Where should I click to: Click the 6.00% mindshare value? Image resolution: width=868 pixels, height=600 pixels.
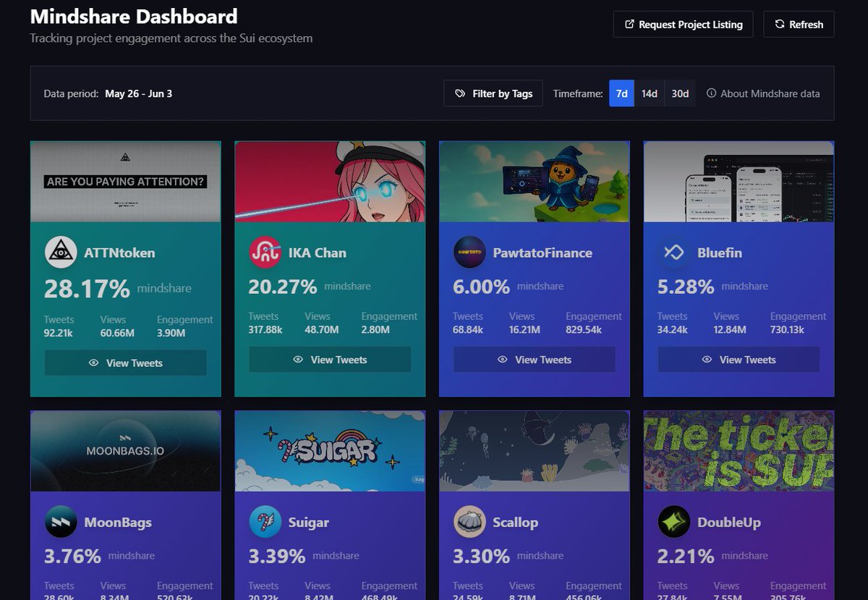click(x=482, y=287)
